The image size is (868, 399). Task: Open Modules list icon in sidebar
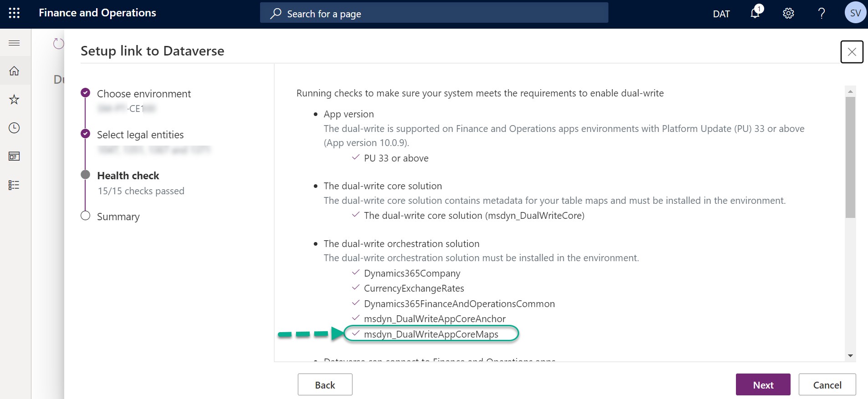click(14, 185)
